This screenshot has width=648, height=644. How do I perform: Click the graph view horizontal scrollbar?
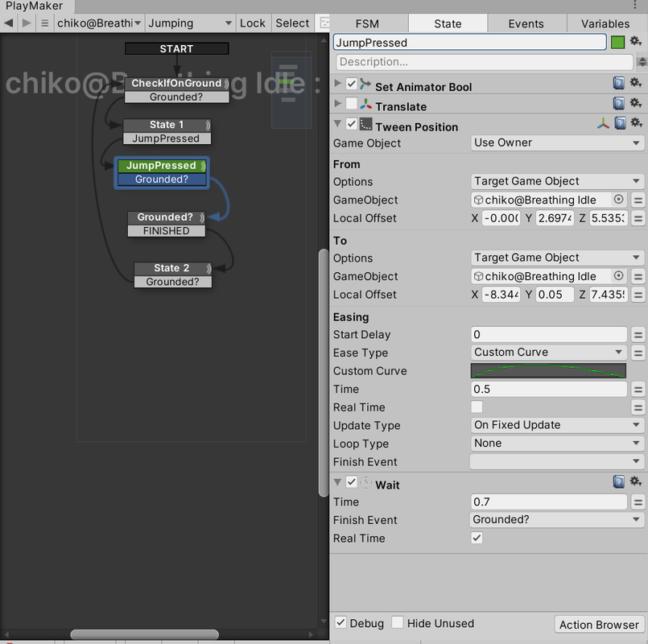(144, 634)
